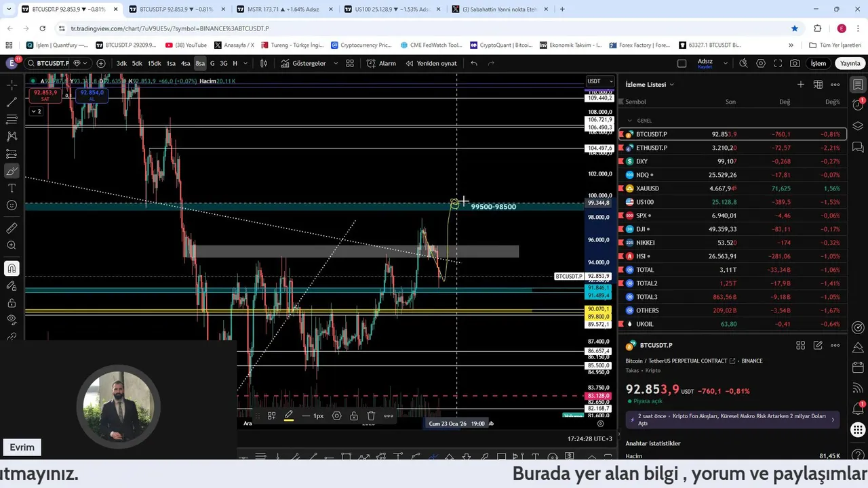The image size is (868, 488).
Task: Toggle stay in drawing mode
Action: tap(12, 285)
